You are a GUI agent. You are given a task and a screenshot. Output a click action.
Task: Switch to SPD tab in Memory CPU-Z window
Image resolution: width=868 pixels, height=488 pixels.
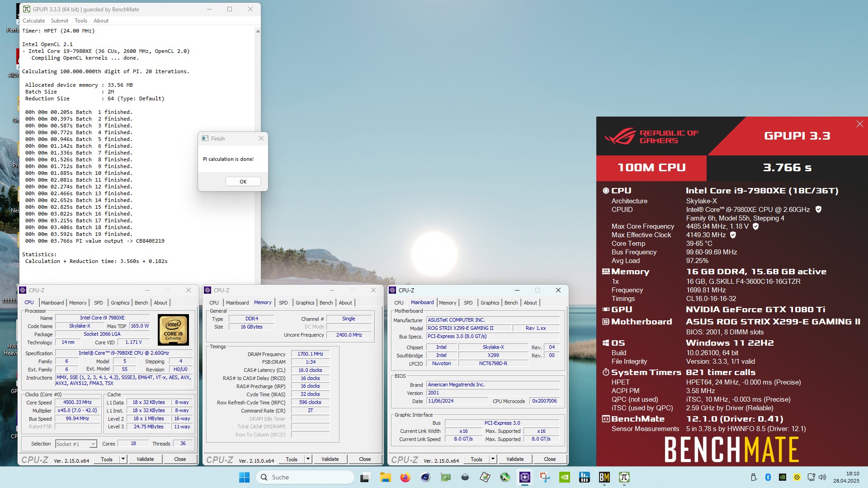point(283,303)
